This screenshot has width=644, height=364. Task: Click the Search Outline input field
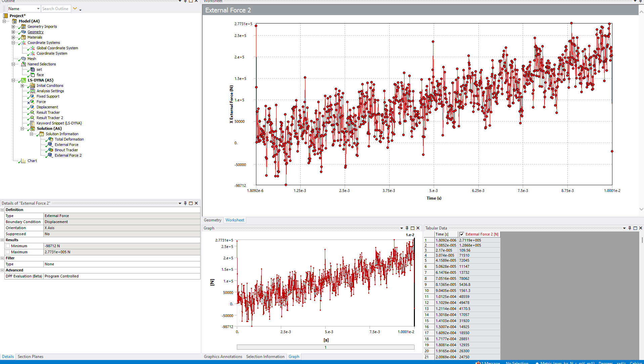click(x=56, y=9)
